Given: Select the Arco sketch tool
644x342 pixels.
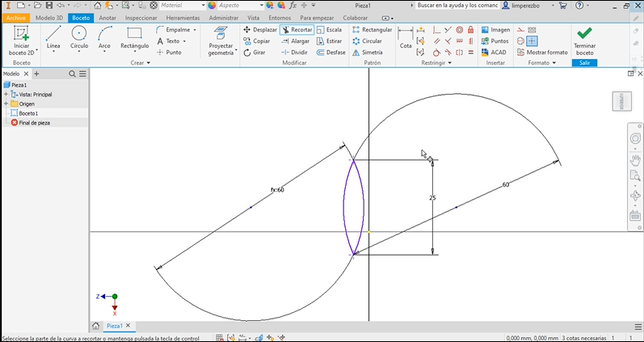Looking at the screenshot, I should 104,39.
